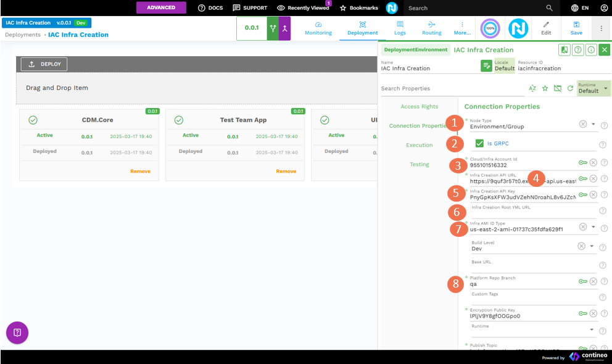Click the Search Properties input field
Screen dimensions: 612x364
tap(450, 89)
